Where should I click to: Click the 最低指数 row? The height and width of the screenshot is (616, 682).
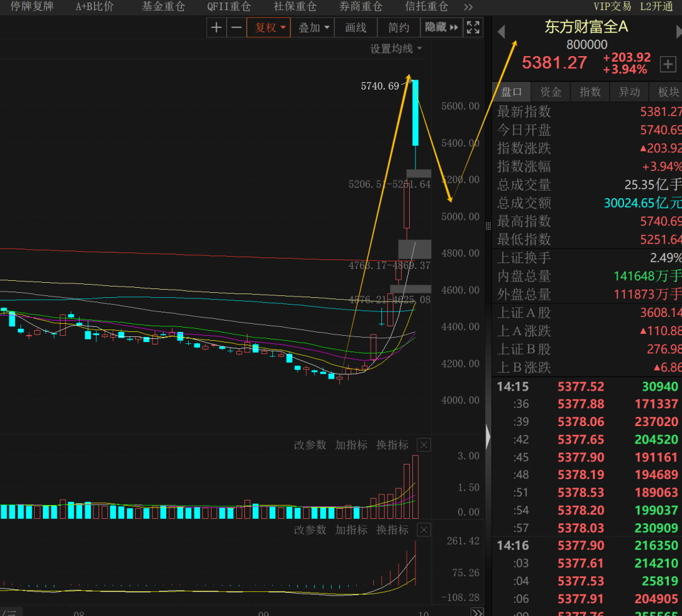(587, 240)
